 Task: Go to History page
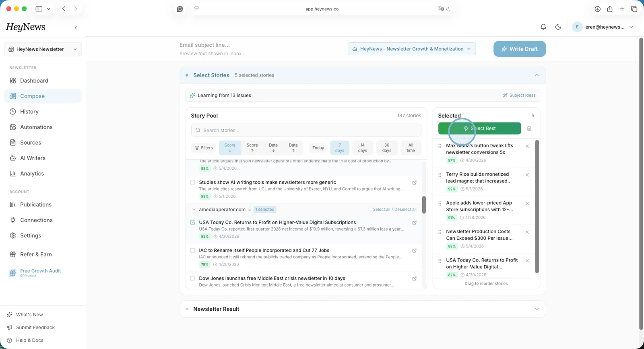tap(43, 112)
